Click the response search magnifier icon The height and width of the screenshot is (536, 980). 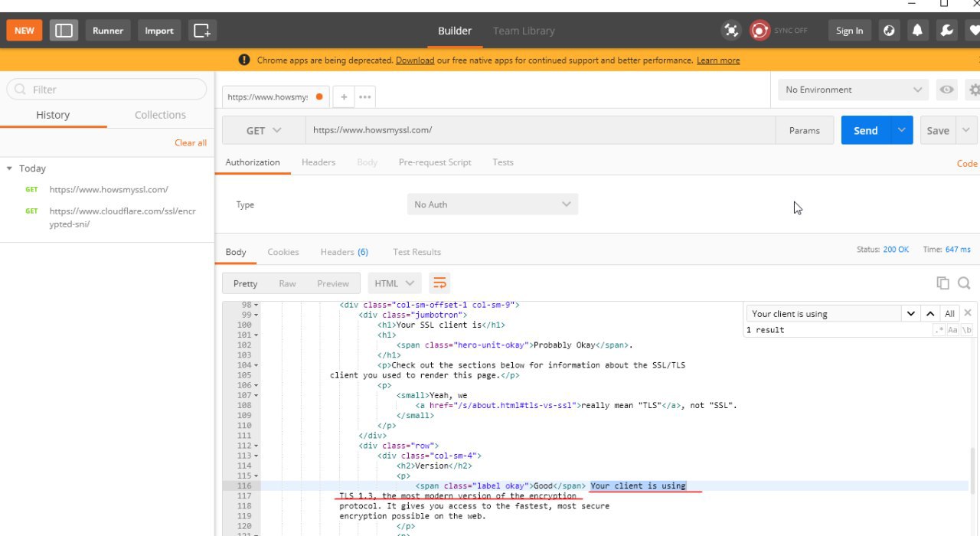pos(964,283)
